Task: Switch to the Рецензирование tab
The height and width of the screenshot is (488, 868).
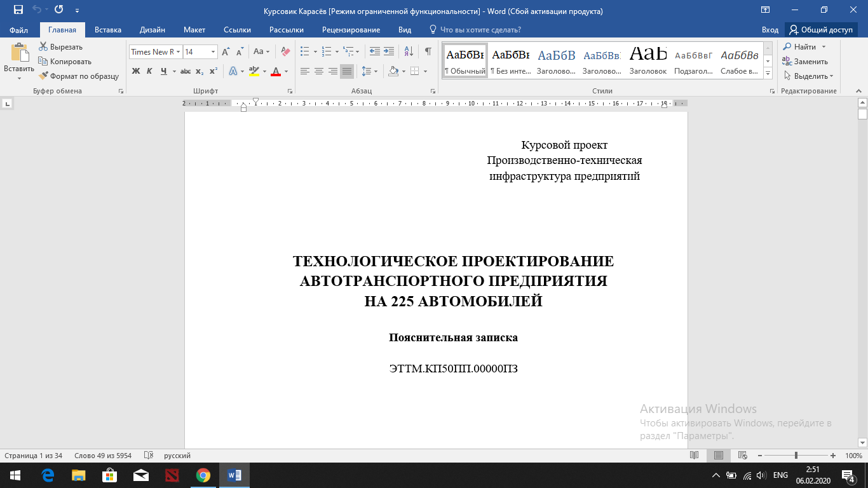Action: point(351,30)
